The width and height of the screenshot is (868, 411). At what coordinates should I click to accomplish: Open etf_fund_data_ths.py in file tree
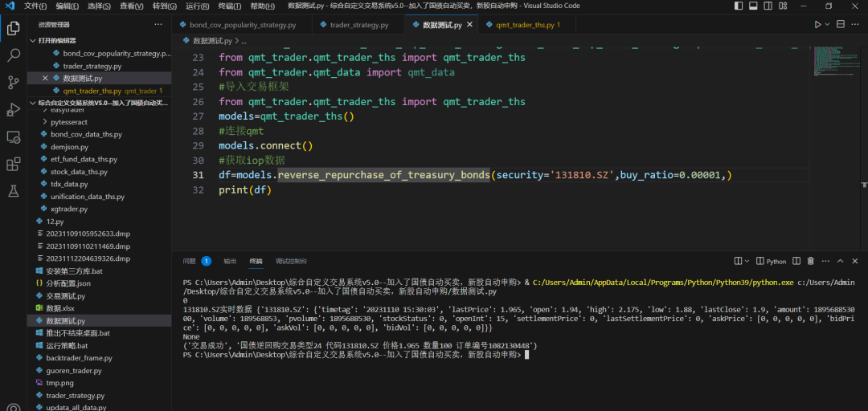(x=84, y=159)
